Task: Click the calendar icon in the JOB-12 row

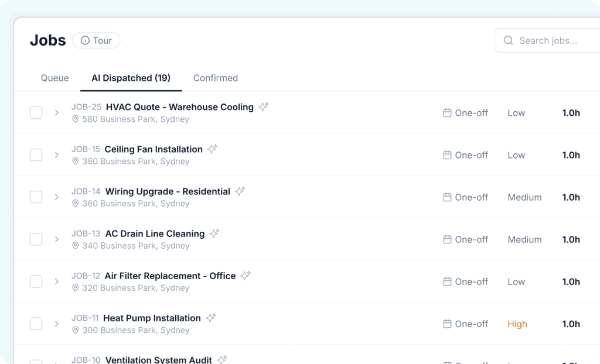Action: [x=447, y=282]
